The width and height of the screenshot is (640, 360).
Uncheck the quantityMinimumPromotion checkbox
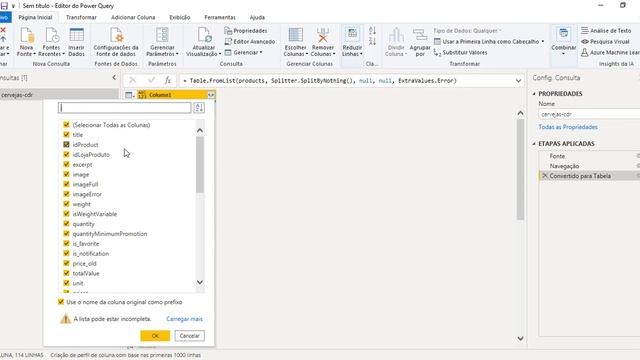point(67,233)
